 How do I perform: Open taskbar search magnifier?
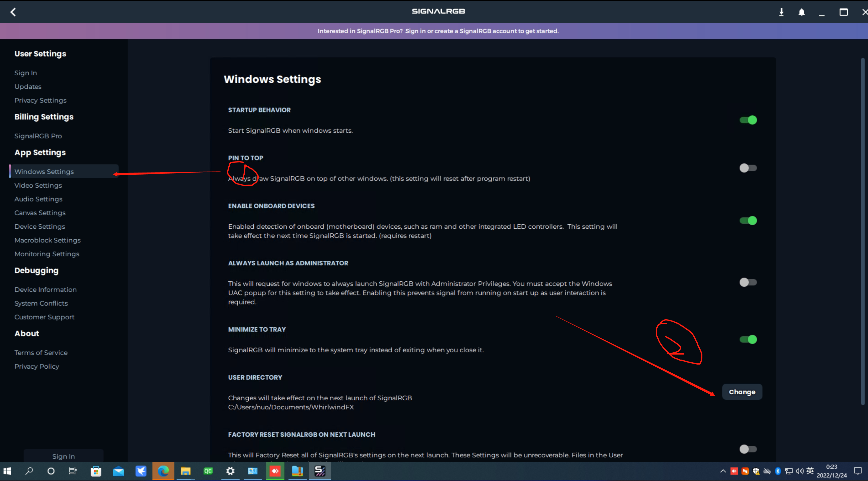click(29, 471)
